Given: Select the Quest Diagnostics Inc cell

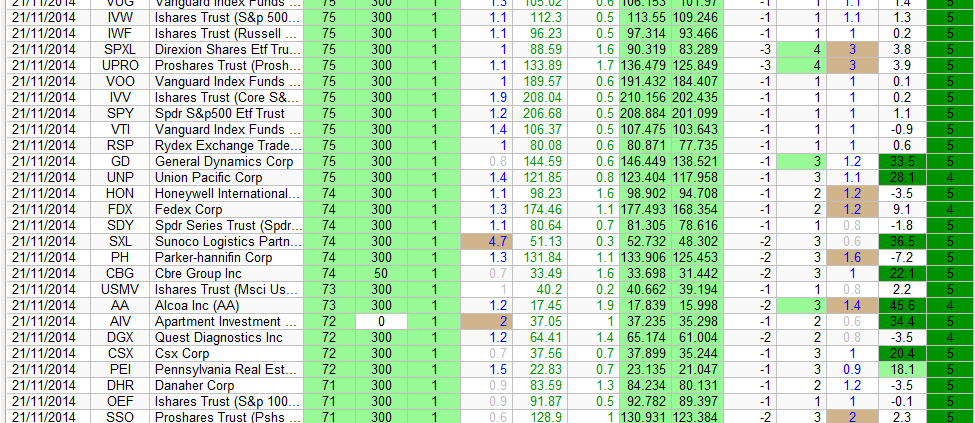Looking at the screenshot, I should 226,337.
